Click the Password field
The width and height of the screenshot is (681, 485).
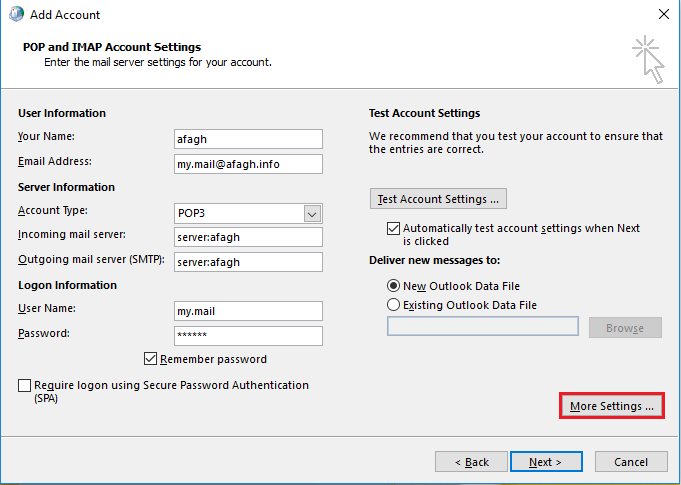(248, 336)
